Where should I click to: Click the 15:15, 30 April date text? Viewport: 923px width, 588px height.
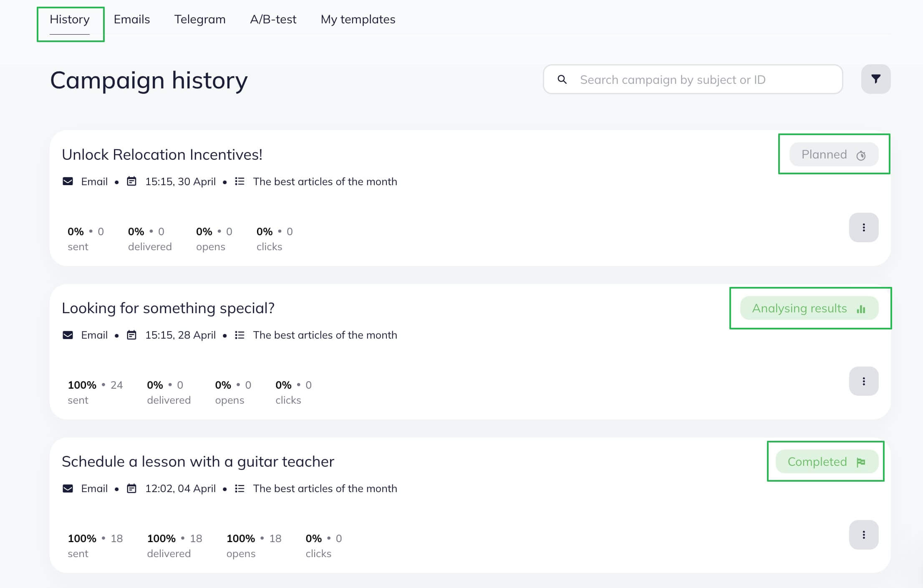pyautogui.click(x=180, y=181)
